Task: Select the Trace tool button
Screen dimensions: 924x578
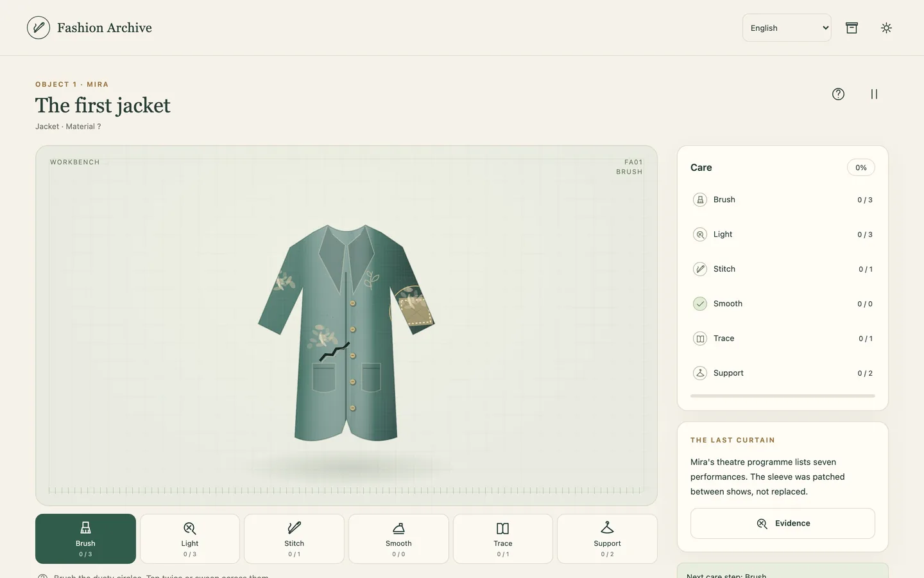Action: [x=503, y=539]
